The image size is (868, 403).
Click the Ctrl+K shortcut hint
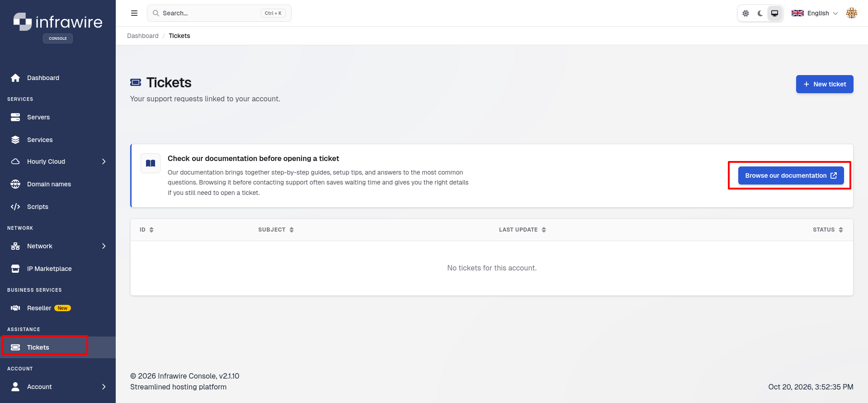[273, 13]
